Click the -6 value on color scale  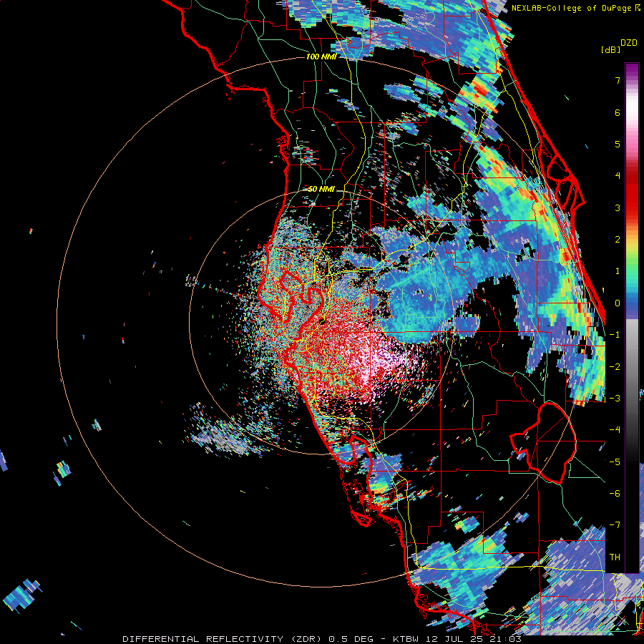point(615,494)
